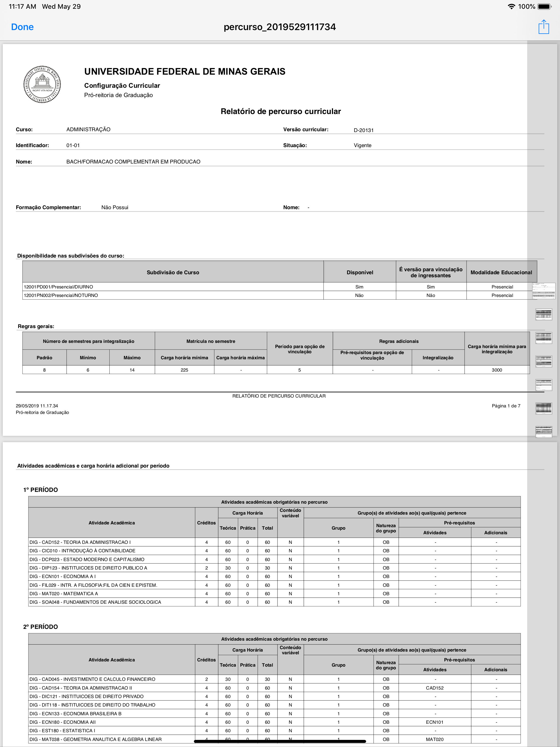Select the page 1 thumbnail in sidebar
560x747 pixels.
click(x=543, y=291)
